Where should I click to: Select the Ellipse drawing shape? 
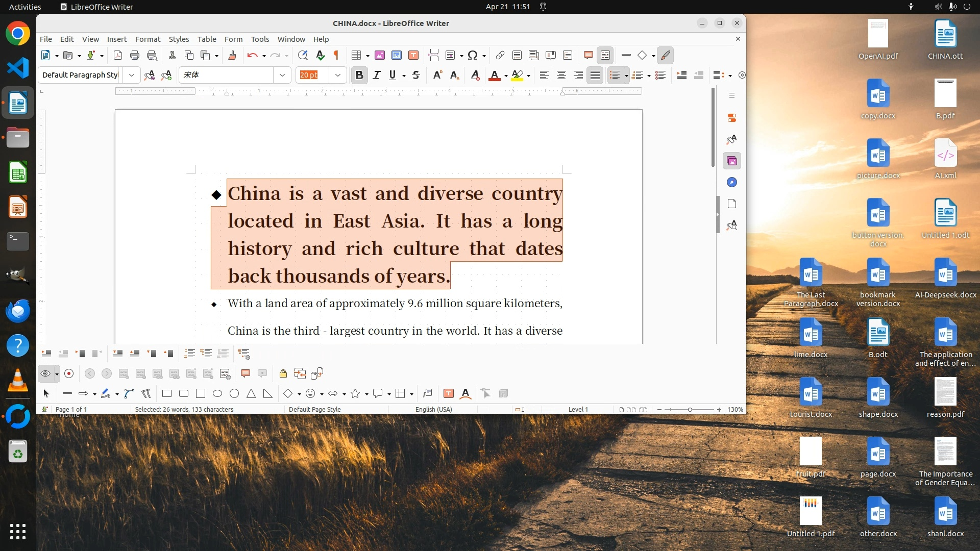(x=217, y=393)
